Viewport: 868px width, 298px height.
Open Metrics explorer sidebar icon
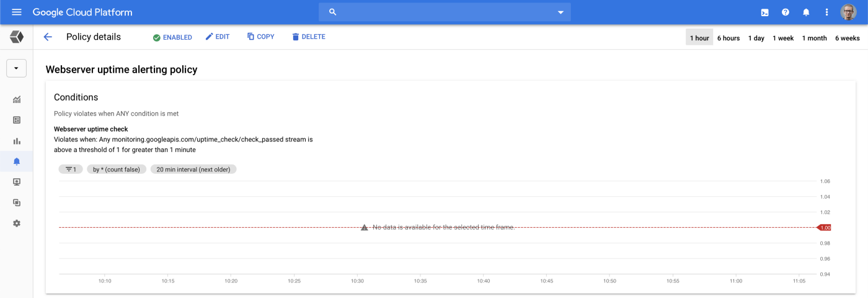(x=17, y=99)
